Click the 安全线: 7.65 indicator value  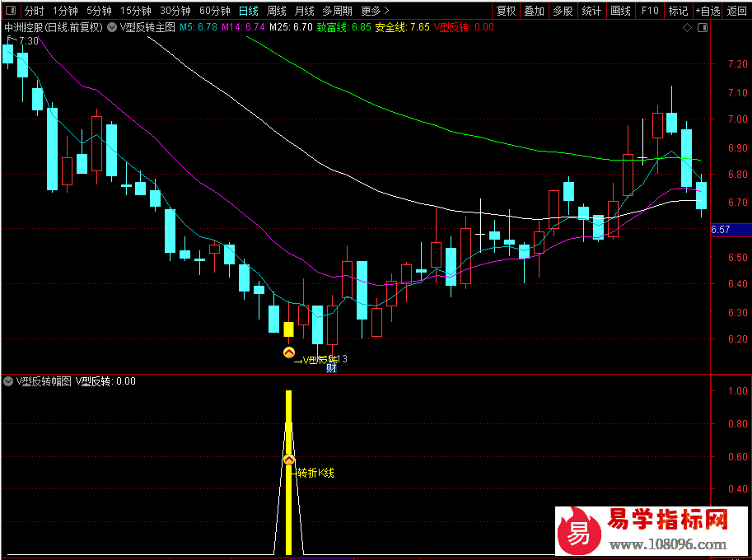point(403,27)
